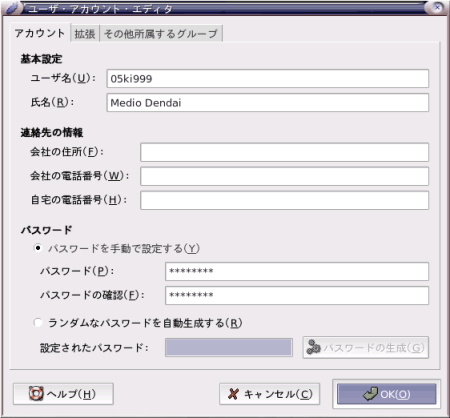Select the アカウント tab
This screenshot has height=418, width=450.
click(40, 33)
